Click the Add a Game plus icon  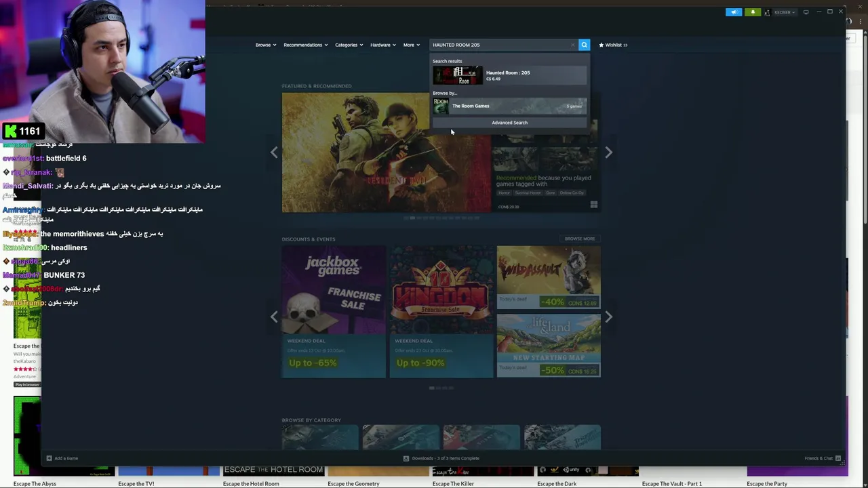[49, 458]
